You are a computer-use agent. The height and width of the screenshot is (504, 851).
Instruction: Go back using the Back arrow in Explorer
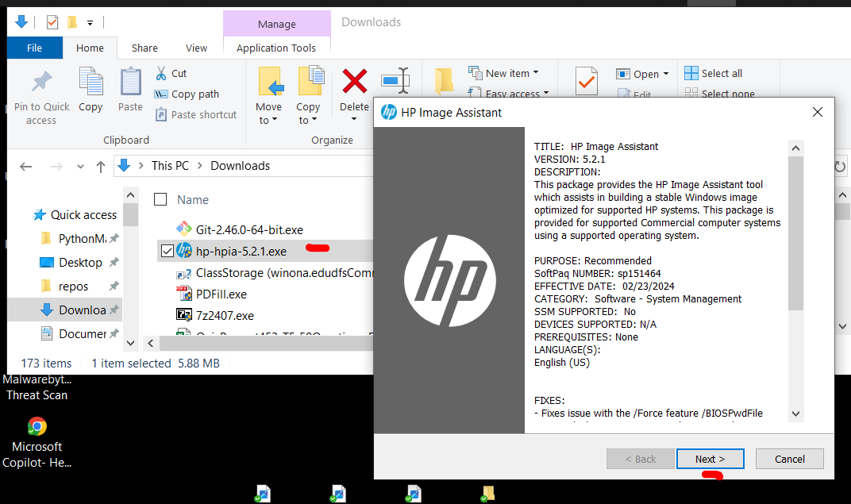(x=26, y=167)
